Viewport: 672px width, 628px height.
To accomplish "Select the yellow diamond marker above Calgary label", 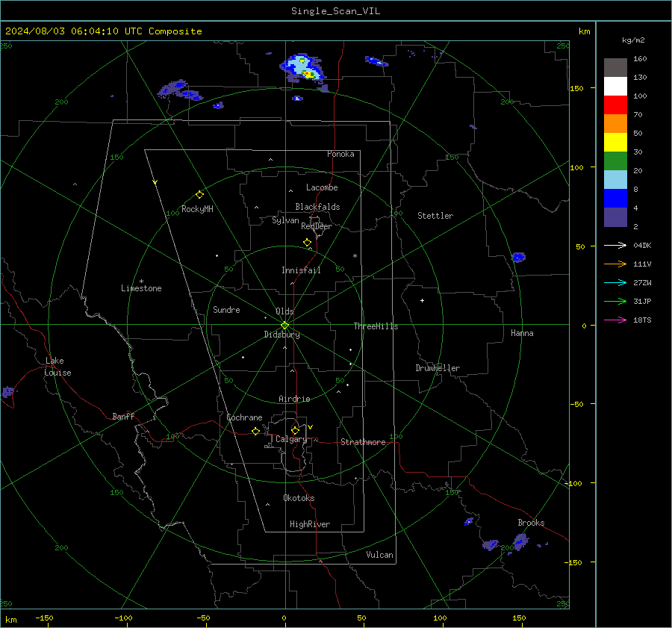I will pos(295,430).
